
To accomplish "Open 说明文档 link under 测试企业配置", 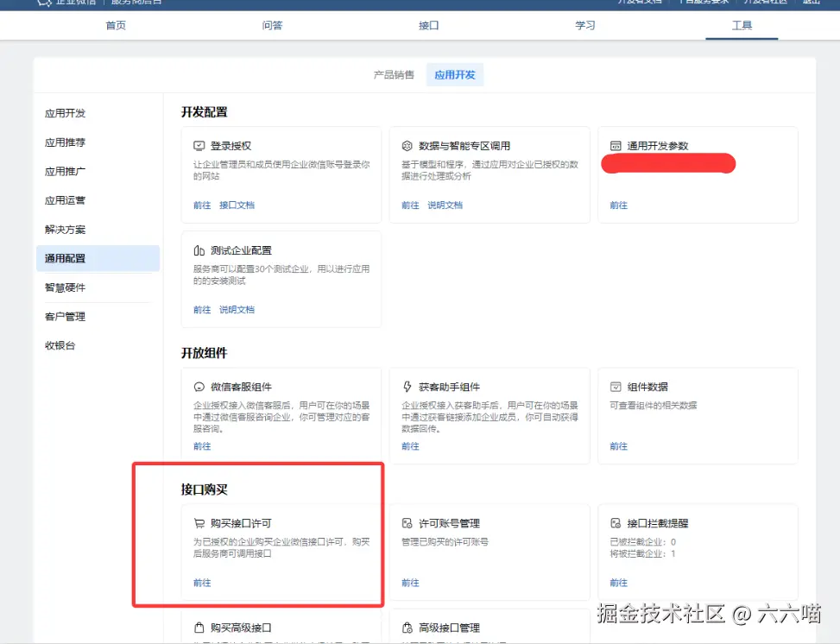I will (237, 309).
